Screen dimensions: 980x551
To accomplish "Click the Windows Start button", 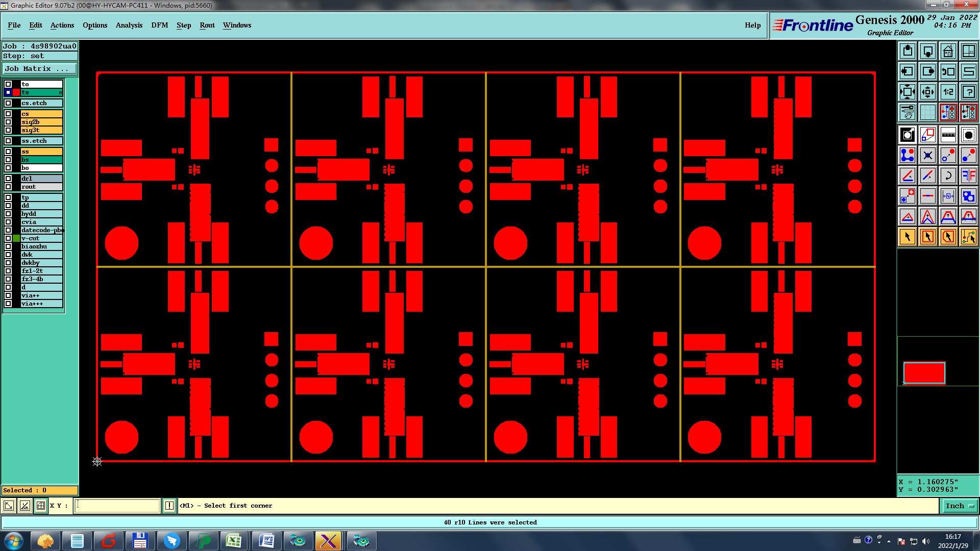I will coord(14,541).
